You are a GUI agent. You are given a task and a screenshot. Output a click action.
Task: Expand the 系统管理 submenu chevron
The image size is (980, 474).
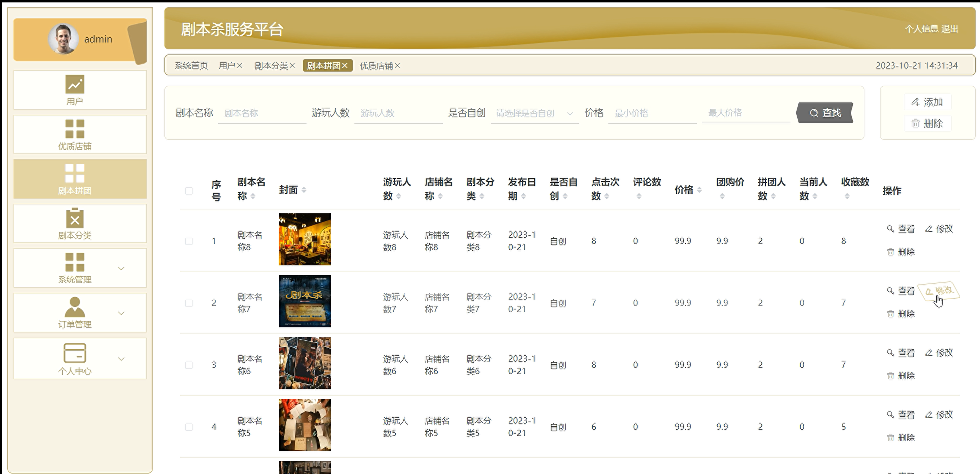coord(121,269)
